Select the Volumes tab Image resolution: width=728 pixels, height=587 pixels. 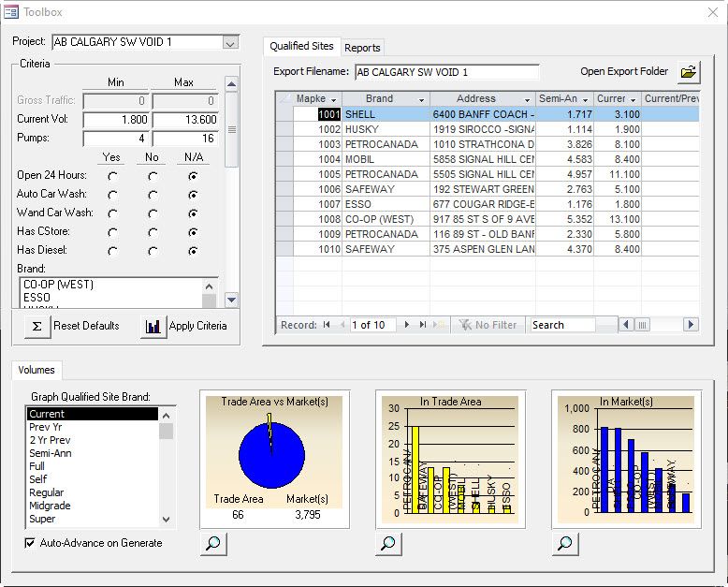(x=36, y=370)
